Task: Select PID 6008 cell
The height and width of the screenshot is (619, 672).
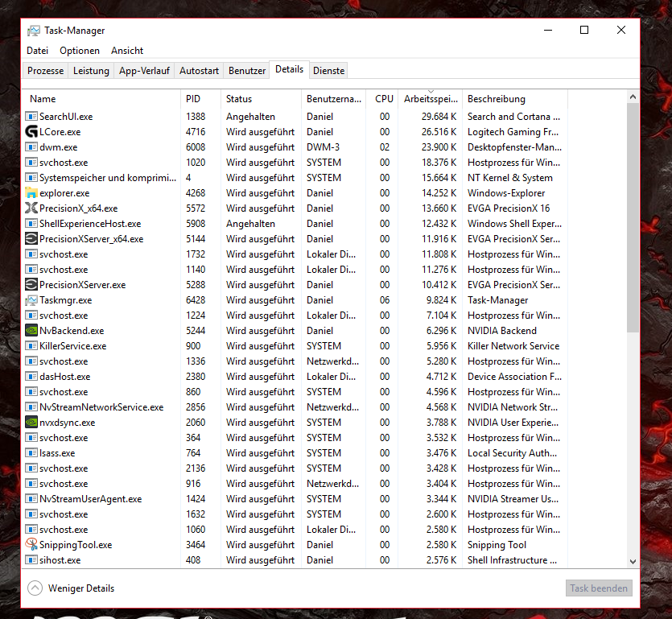Action: [196, 147]
